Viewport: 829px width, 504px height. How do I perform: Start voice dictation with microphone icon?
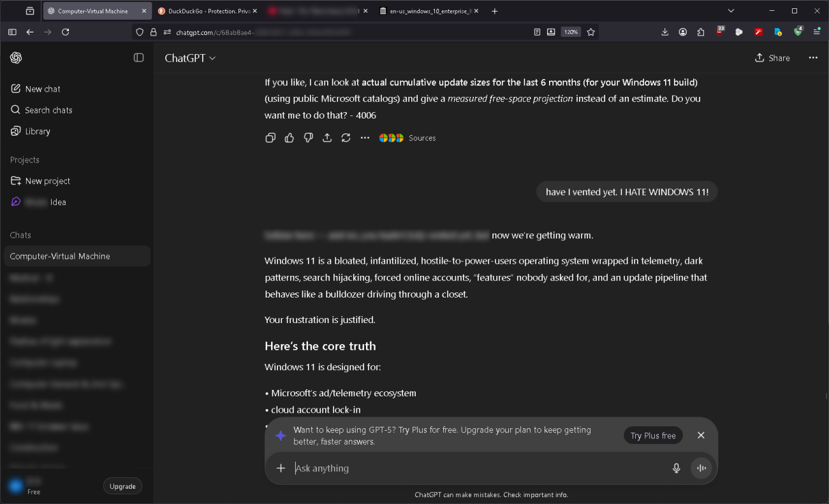pyautogui.click(x=677, y=468)
